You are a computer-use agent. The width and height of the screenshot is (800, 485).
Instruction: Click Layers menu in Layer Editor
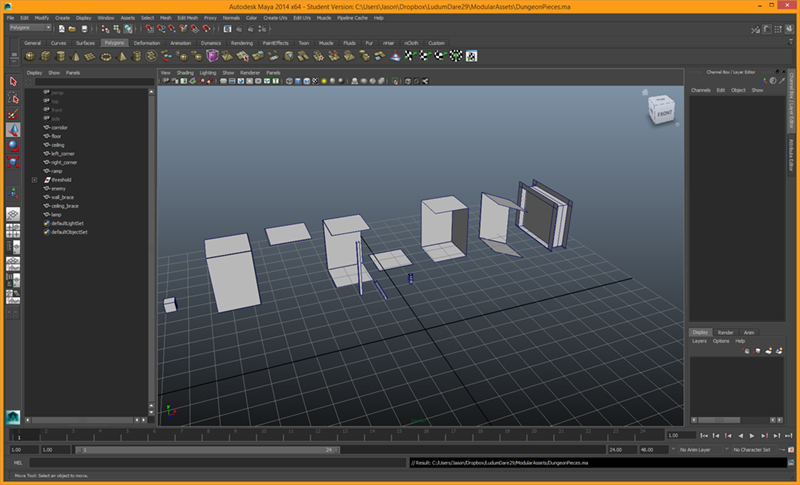pos(699,341)
